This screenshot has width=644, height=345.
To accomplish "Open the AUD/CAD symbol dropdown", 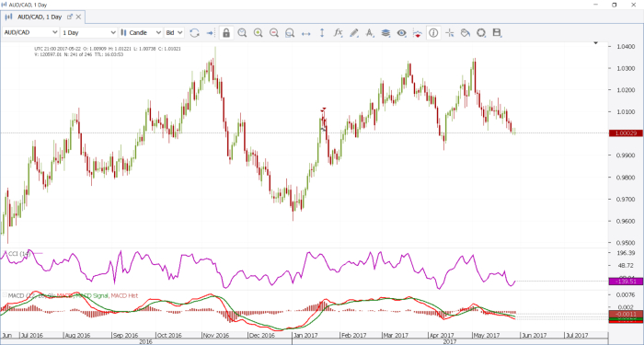I will [x=30, y=32].
